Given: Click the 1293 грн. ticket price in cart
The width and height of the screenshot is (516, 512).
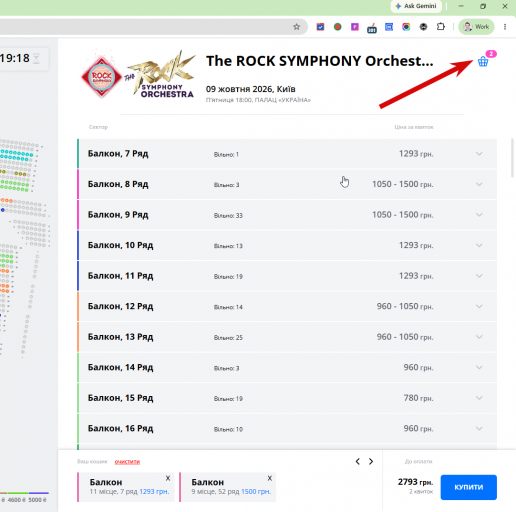Looking at the screenshot, I should (x=154, y=492).
